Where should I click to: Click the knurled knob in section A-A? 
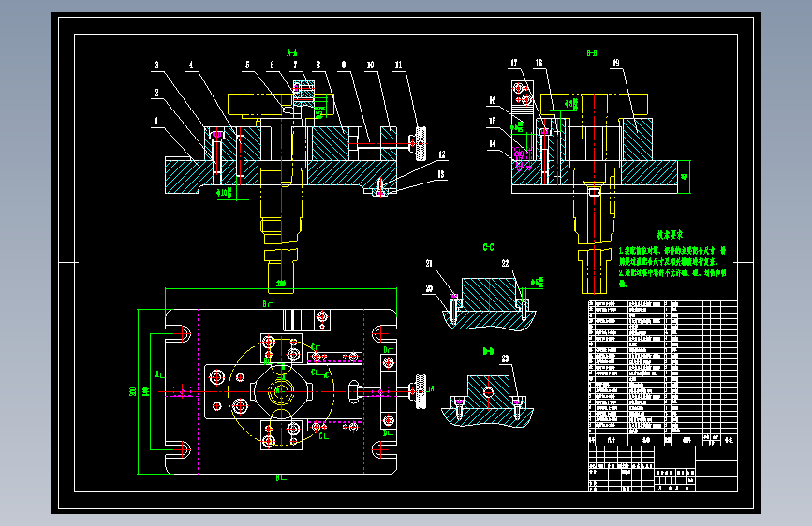421,143
